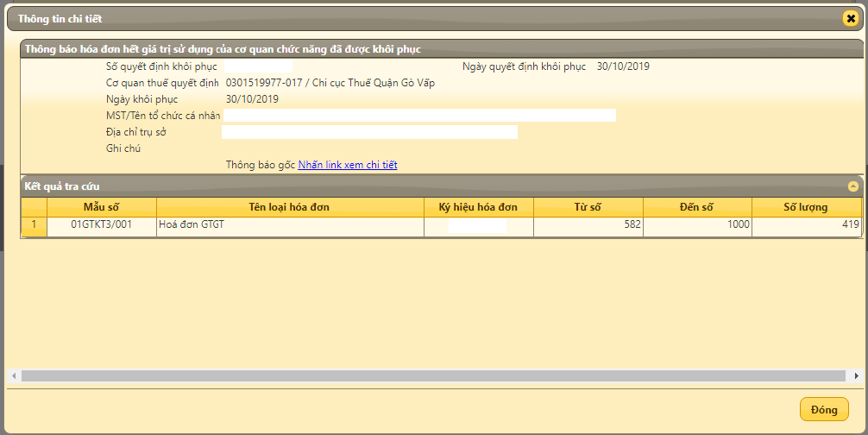The width and height of the screenshot is (868, 435).
Task: Collapse the Kết quả tra cứu panel
Action: (x=853, y=186)
